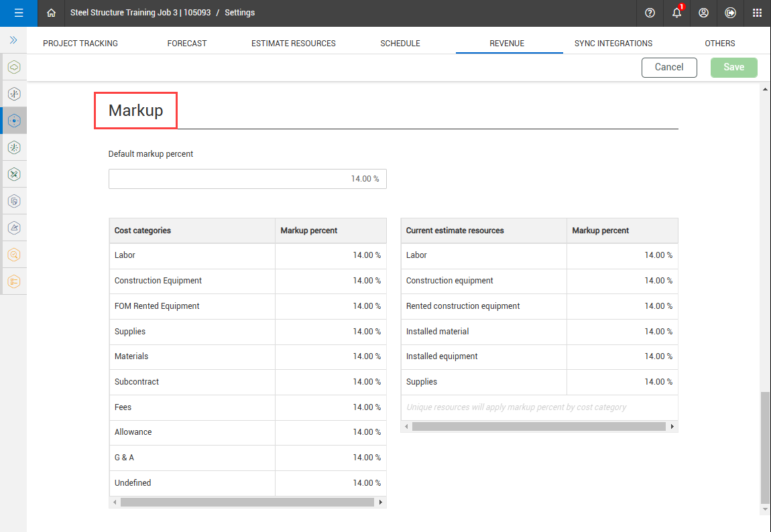Switch to the Forecast tab

pyautogui.click(x=187, y=44)
